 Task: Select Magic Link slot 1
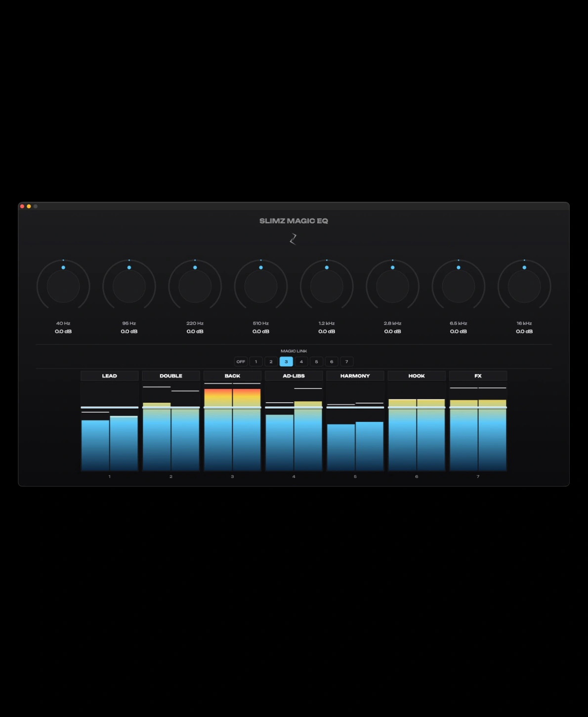(x=256, y=362)
